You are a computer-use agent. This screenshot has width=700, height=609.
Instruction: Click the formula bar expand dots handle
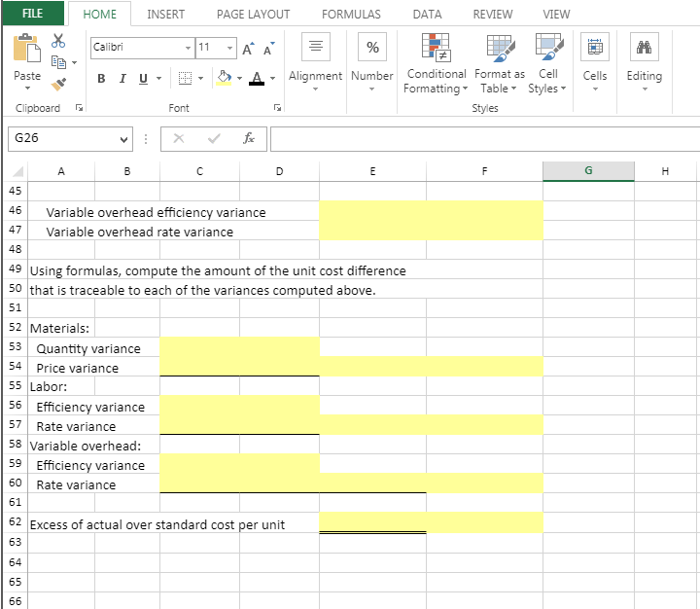(146, 139)
